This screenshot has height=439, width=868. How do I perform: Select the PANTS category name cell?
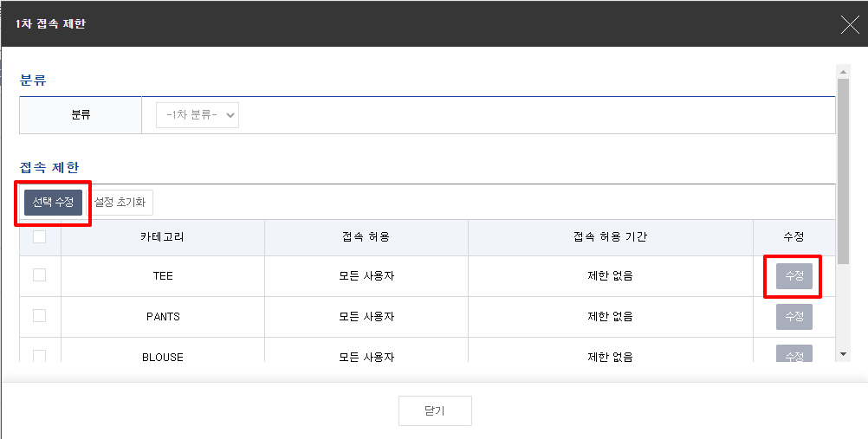click(162, 317)
